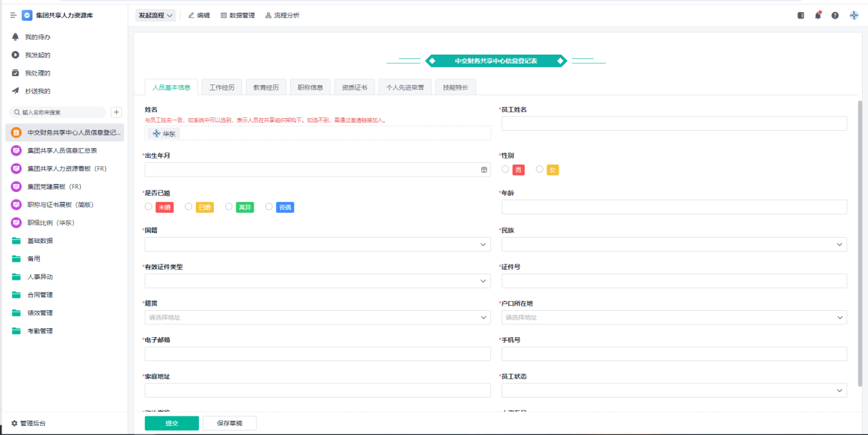Screen dimensions: 868x435
Task: Open 管理后台 settings gear
Action: click(x=14, y=423)
